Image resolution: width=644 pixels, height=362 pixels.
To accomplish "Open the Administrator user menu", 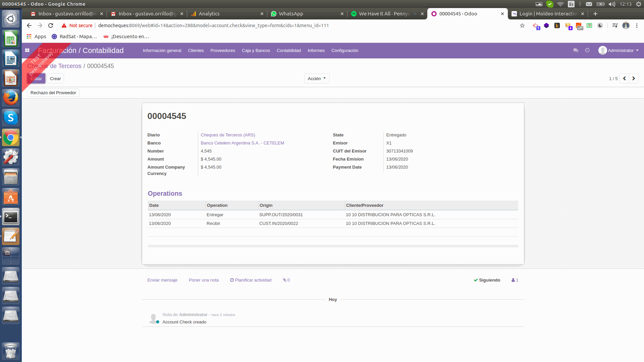I will point(619,50).
